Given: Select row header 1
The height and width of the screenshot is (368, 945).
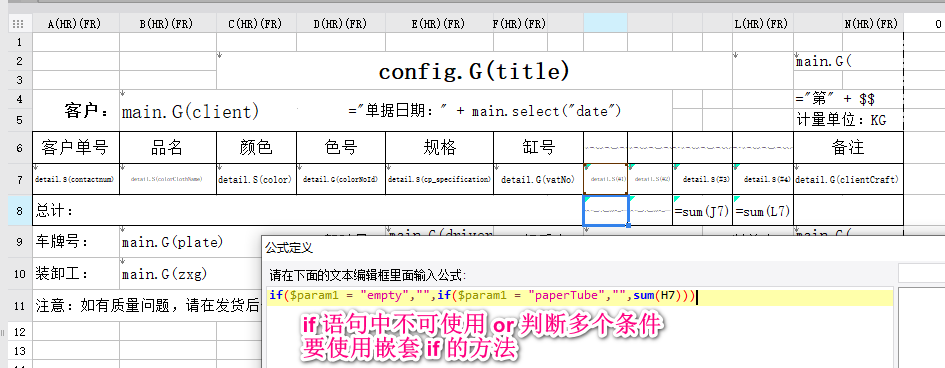Looking at the screenshot, I should [x=20, y=42].
